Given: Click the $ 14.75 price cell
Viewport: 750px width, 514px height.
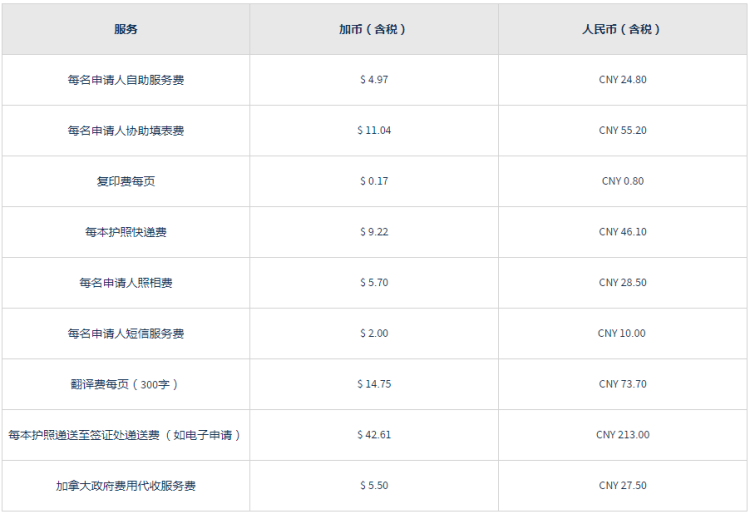Looking at the screenshot, I should click(374, 384).
